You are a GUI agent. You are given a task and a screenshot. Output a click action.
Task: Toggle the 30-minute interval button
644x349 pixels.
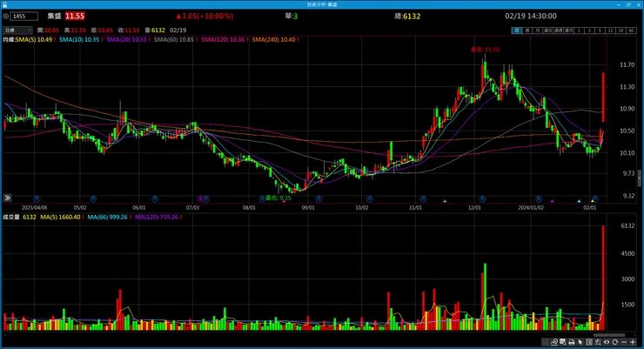pyautogui.click(x=621, y=30)
